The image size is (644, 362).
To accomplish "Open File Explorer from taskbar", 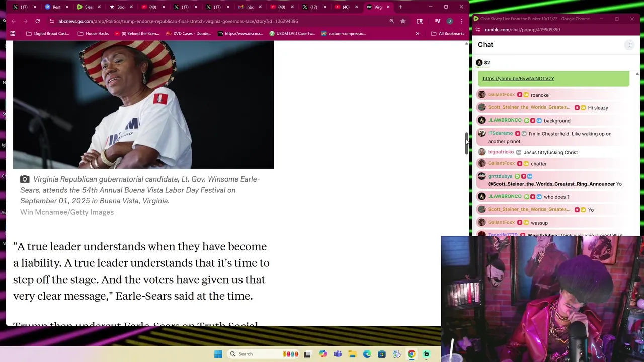I will [x=352, y=354].
